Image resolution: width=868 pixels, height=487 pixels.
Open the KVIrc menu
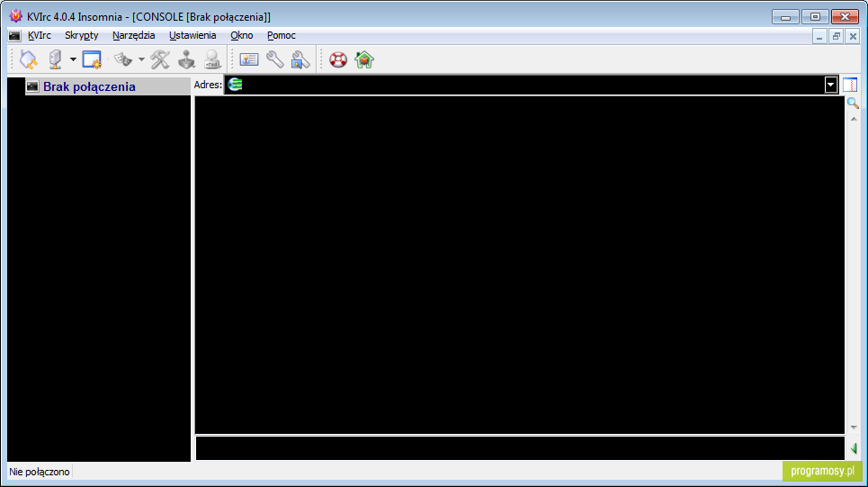click(x=40, y=35)
